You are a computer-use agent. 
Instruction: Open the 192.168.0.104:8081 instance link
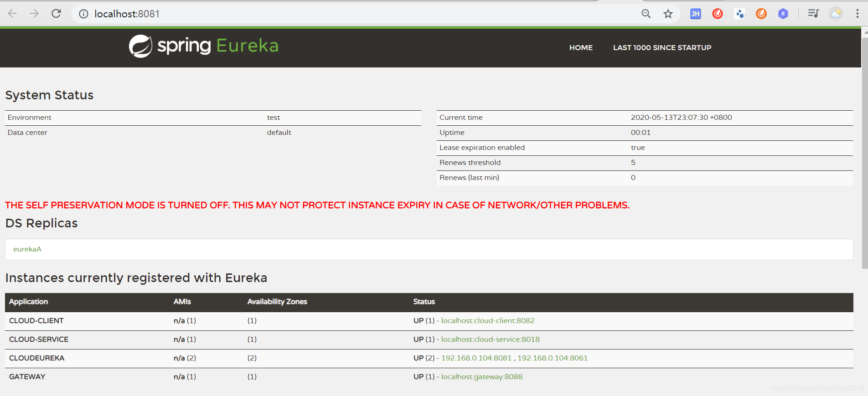pos(476,358)
